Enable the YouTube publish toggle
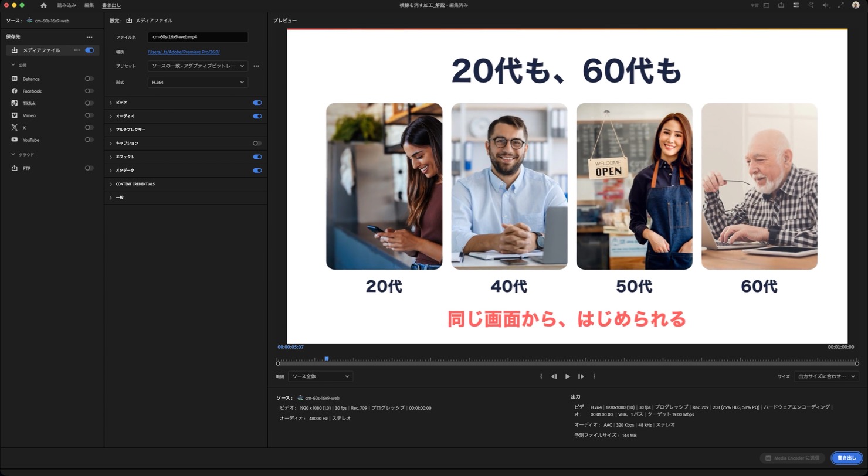 (89, 140)
